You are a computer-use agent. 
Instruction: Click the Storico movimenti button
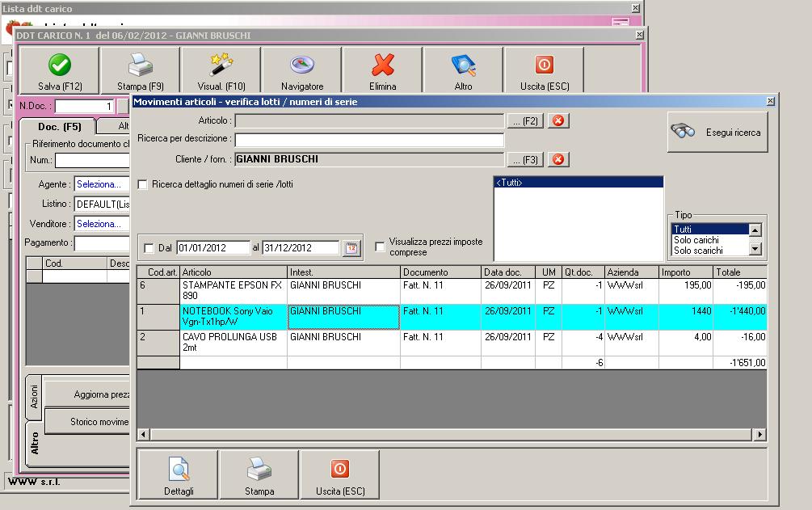[87, 422]
